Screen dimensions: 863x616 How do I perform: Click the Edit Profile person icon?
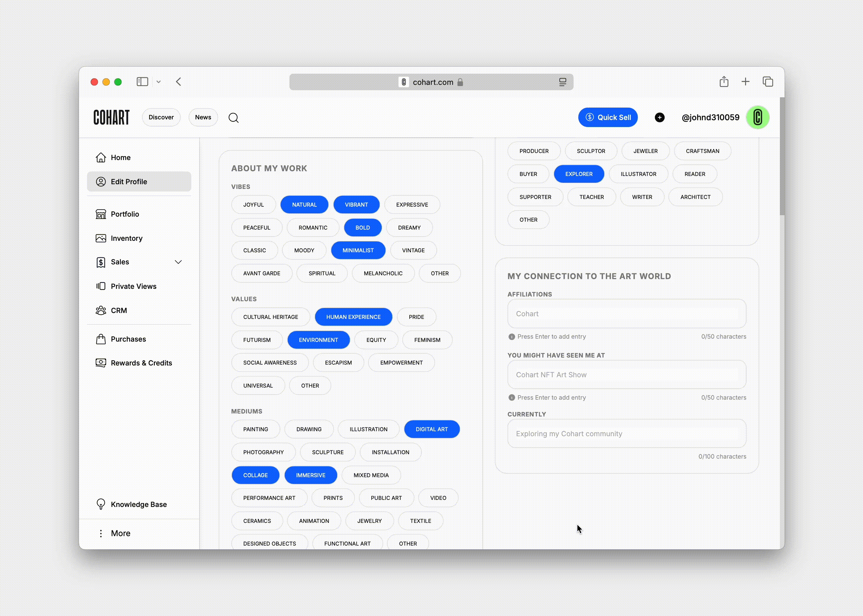pyautogui.click(x=101, y=182)
